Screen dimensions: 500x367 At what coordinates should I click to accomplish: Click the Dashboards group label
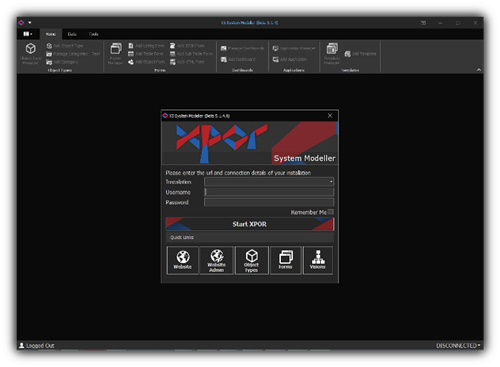242,70
